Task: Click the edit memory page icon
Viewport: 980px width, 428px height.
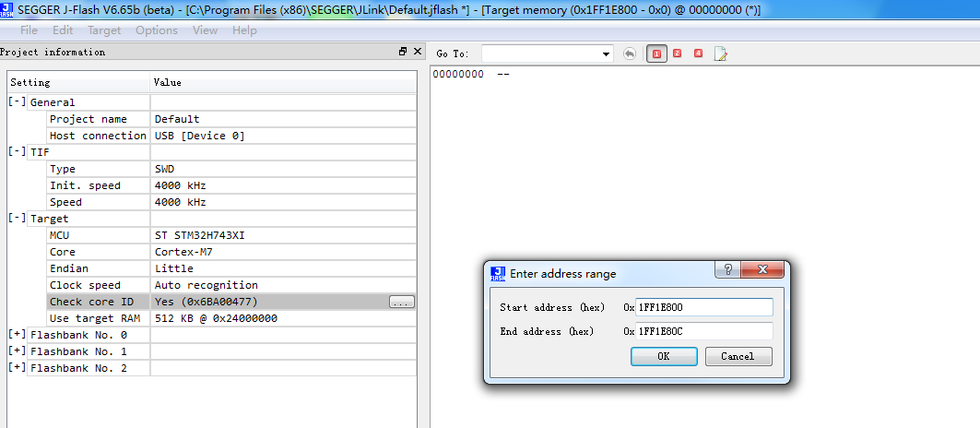Action: tap(721, 53)
